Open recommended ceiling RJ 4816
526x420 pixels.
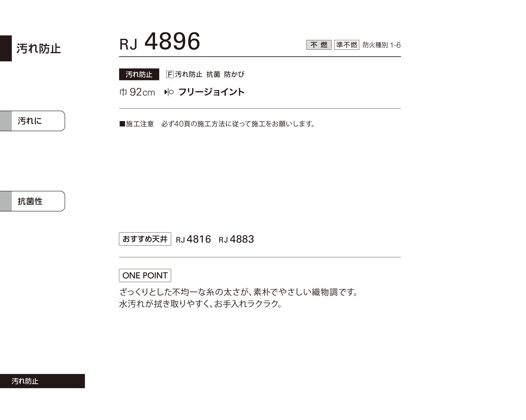193,239
